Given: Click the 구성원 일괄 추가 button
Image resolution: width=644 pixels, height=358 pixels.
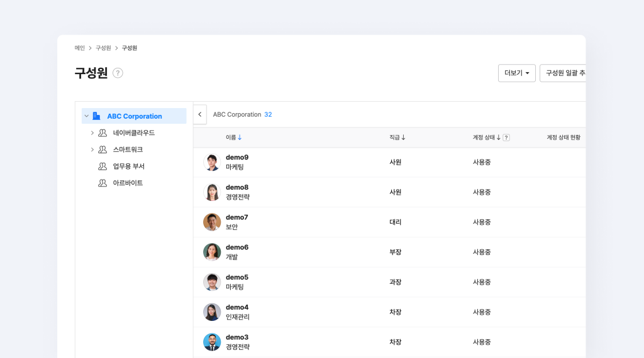Looking at the screenshot, I should [563, 73].
